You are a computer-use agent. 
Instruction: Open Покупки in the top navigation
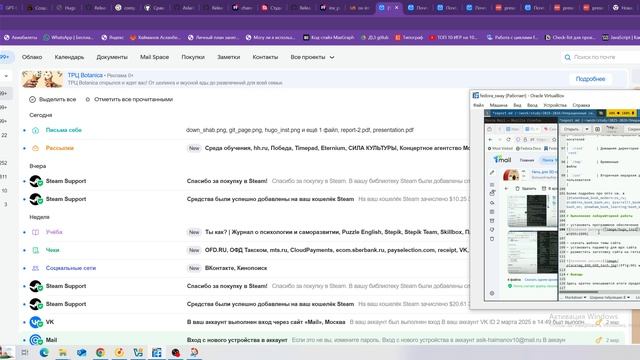[x=193, y=57]
